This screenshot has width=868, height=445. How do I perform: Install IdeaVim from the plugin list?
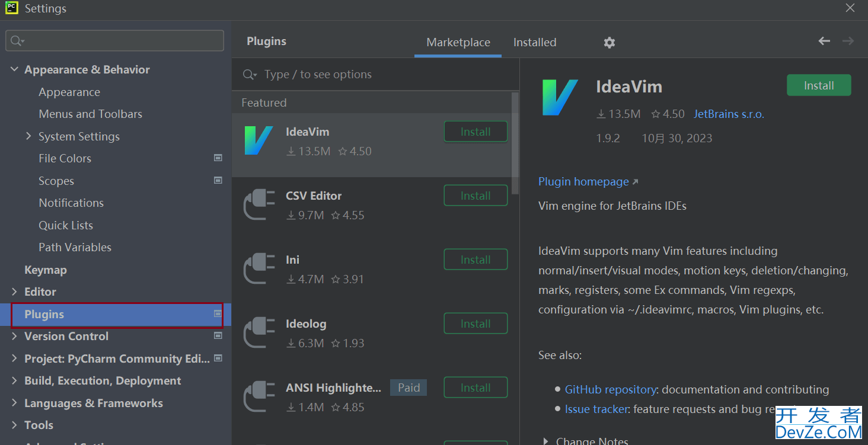[x=476, y=132]
